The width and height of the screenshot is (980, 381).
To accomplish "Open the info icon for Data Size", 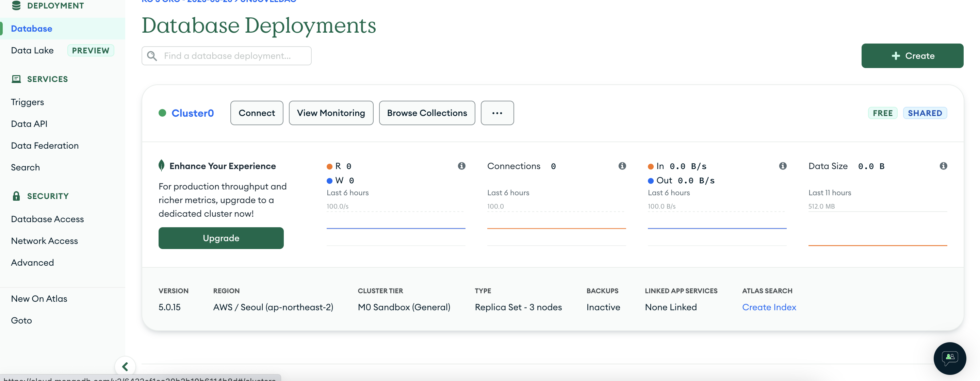I will (x=944, y=166).
